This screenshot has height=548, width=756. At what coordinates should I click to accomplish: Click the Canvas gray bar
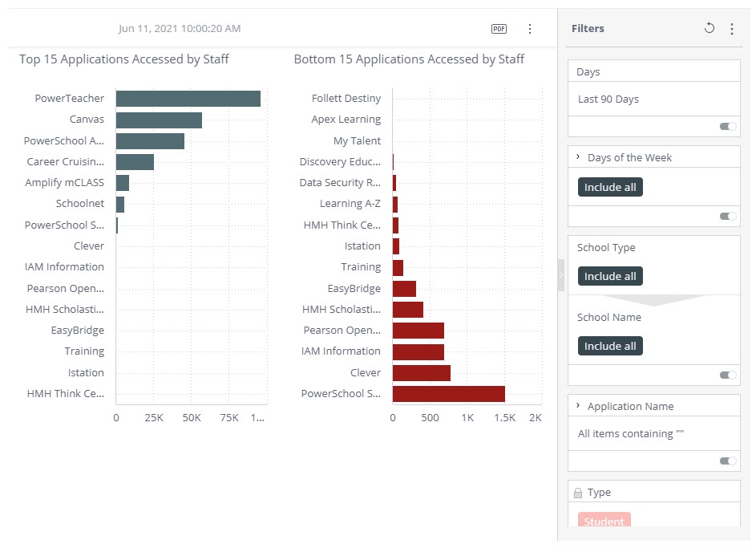(159, 120)
